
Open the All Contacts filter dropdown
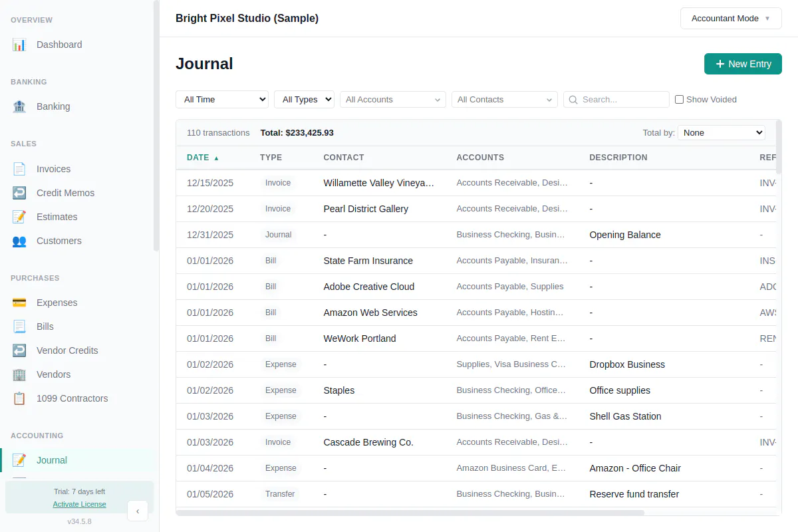pyautogui.click(x=505, y=100)
